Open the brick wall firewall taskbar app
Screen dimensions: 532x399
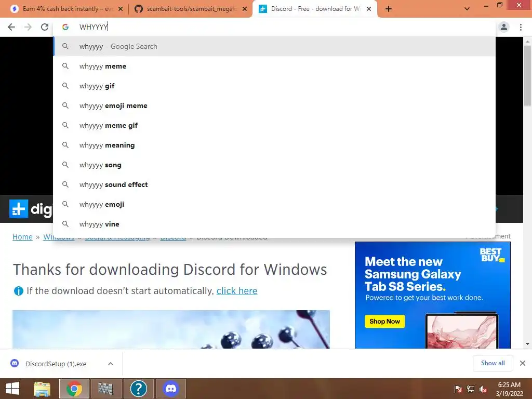coord(106,389)
